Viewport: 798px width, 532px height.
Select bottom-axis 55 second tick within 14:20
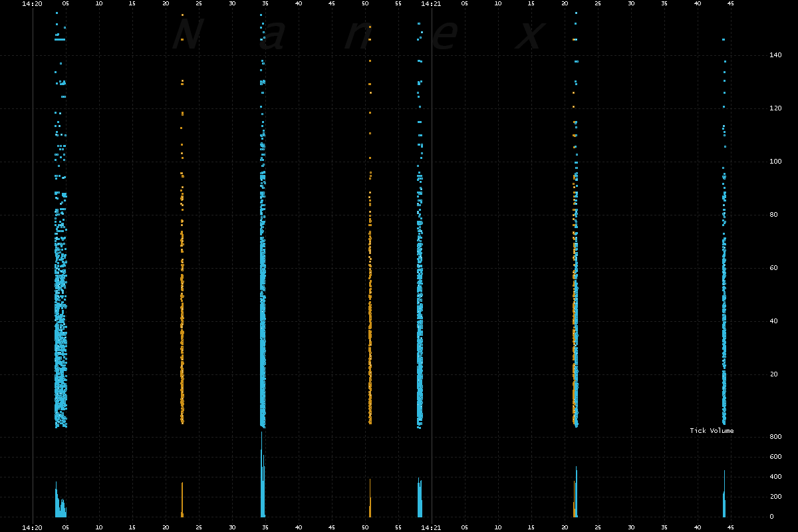click(x=398, y=527)
